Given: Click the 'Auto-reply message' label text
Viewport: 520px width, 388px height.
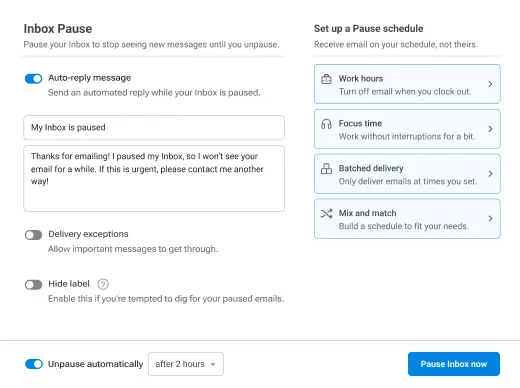Looking at the screenshot, I should tap(90, 78).
